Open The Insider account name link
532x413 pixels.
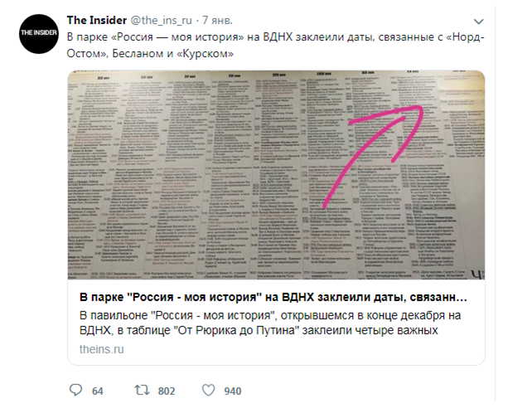point(97,21)
